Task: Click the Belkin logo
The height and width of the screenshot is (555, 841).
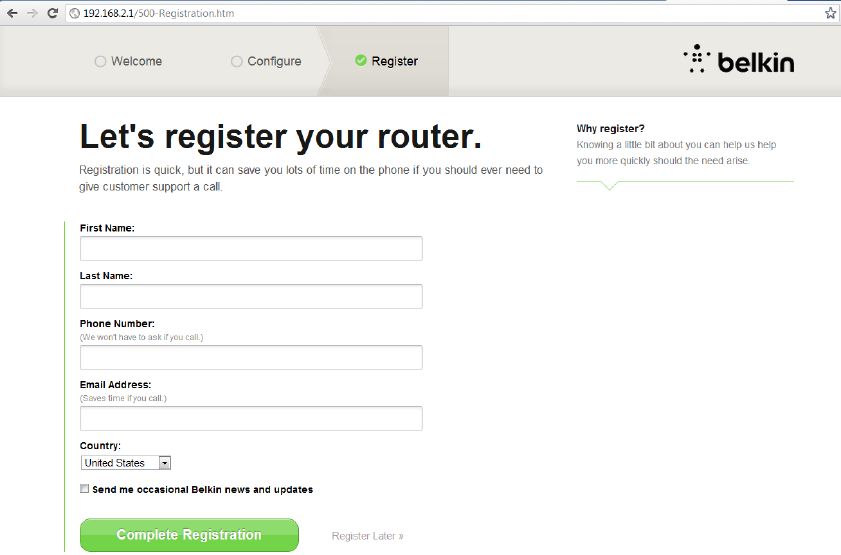Action: point(739,60)
